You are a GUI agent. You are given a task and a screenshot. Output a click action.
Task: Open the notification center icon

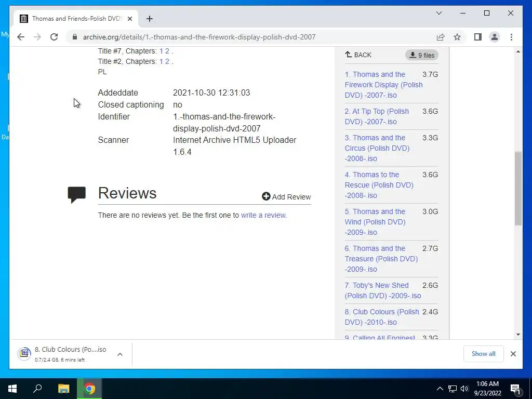click(515, 389)
